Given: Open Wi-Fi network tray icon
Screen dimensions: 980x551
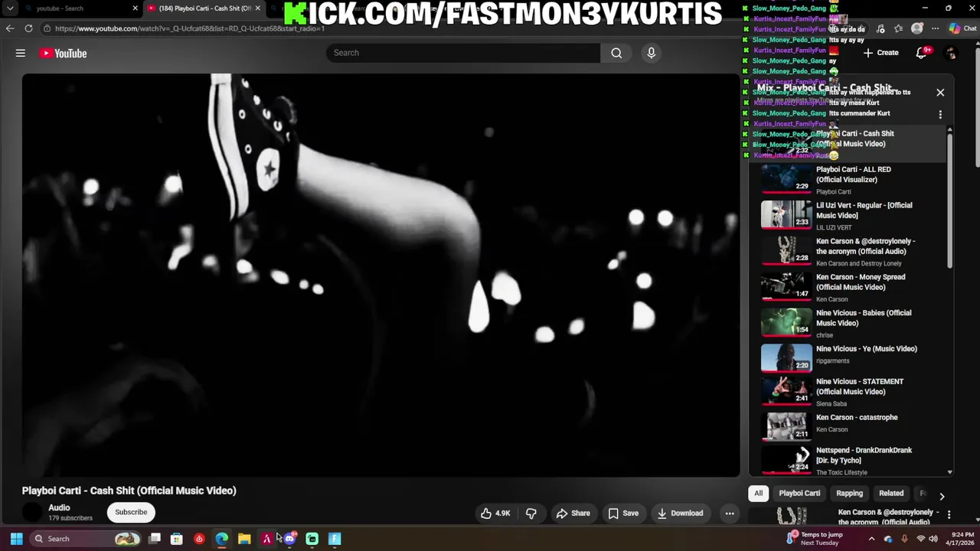Looking at the screenshot, I should [x=921, y=539].
